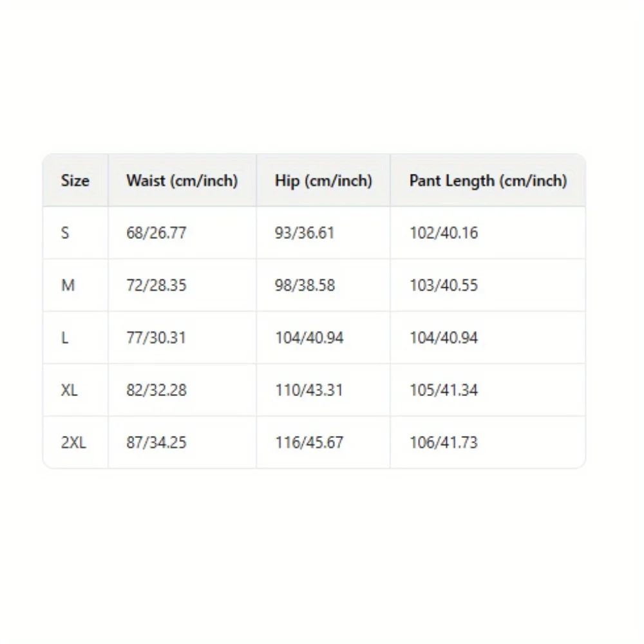The height and width of the screenshot is (644, 644).
Task: Select the XL size row label
Action: pos(70,390)
